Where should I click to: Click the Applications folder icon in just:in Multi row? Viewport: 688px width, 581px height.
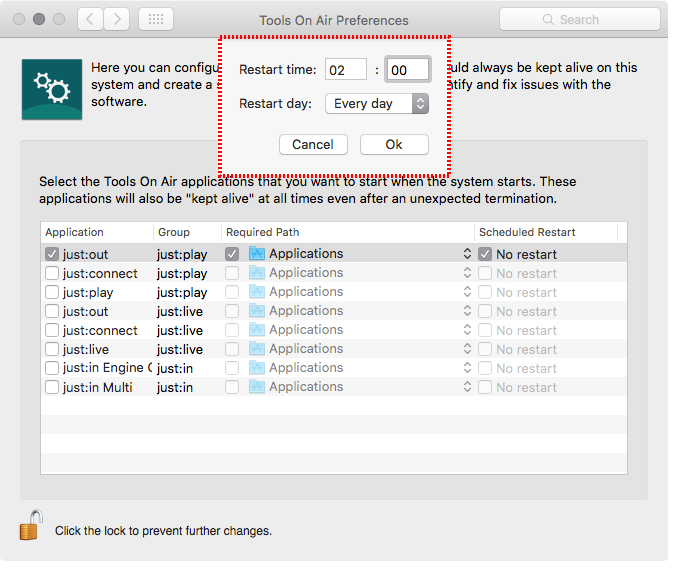click(x=257, y=387)
